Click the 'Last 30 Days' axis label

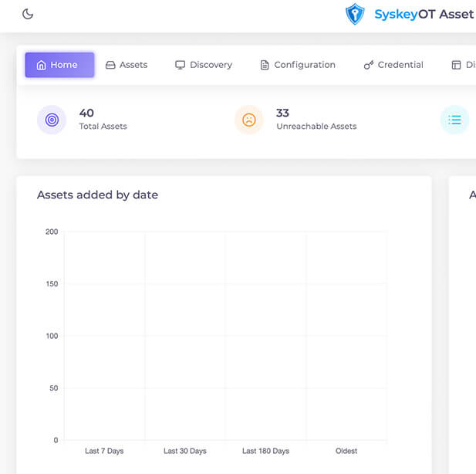click(x=184, y=451)
